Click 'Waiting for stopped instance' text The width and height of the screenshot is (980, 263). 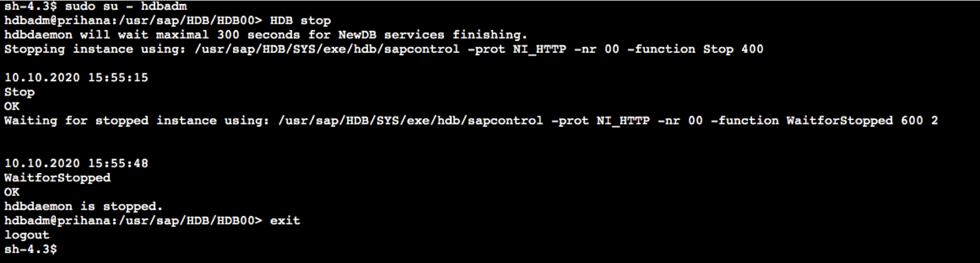[x=110, y=120]
